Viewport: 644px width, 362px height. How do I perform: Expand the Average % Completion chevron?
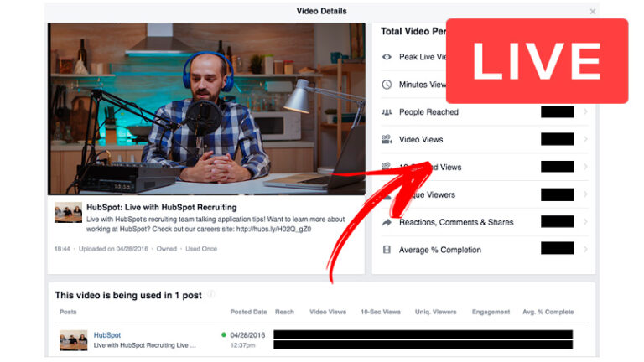(585, 249)
